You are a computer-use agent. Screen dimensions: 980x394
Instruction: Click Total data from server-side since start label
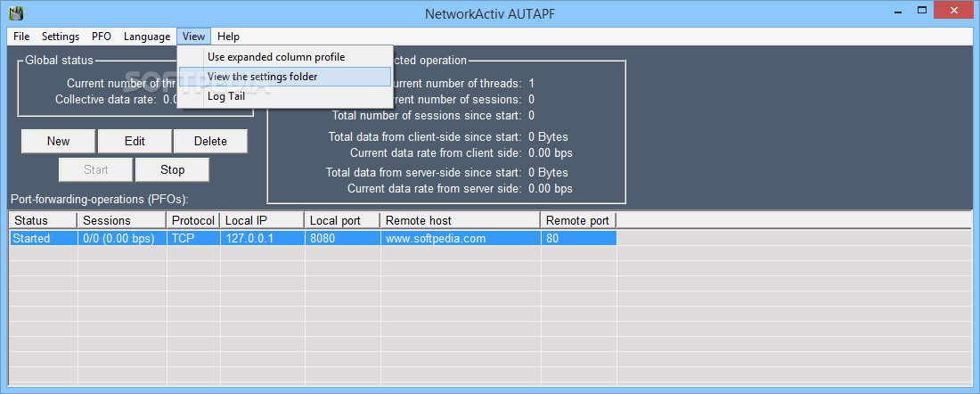(x=424, y=173)
